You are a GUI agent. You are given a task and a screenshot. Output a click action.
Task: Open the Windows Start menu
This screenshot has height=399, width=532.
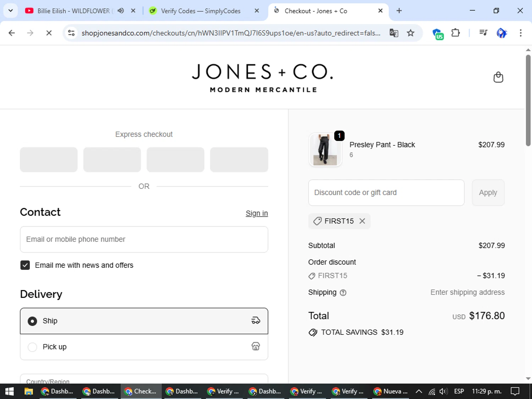pyautogui.click(x=10, y=391)
